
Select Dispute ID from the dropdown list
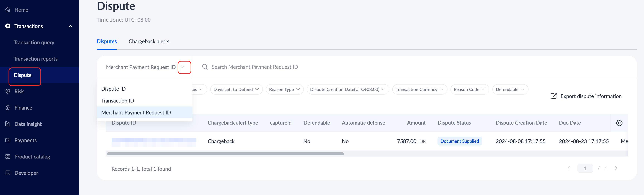coord(113,89)
